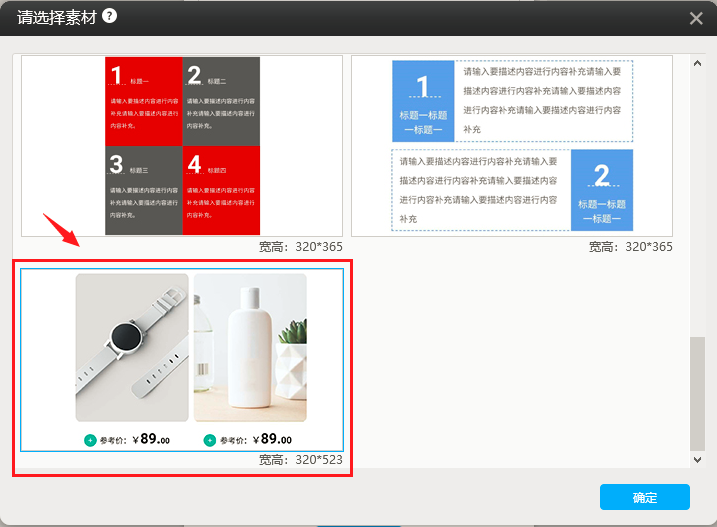The width and height of the screenshot is (717, 527).
Task: Select the watch product image
Action: (x=132, y=348)
